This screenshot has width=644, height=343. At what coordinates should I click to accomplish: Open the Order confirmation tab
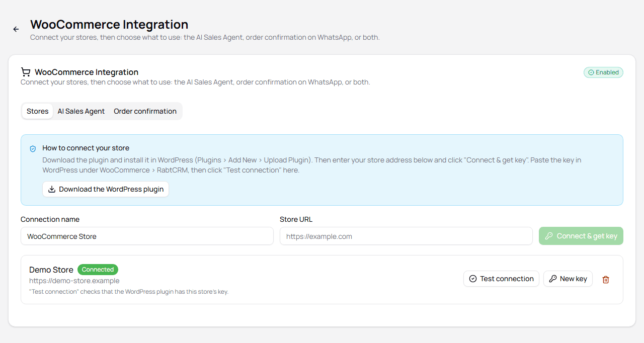point(145,111)
